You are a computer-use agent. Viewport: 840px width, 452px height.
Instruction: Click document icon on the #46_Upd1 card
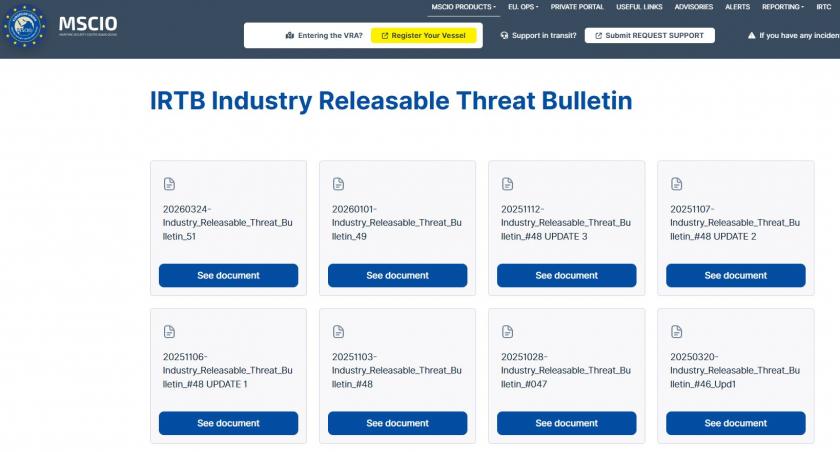[x=677, y=332]
